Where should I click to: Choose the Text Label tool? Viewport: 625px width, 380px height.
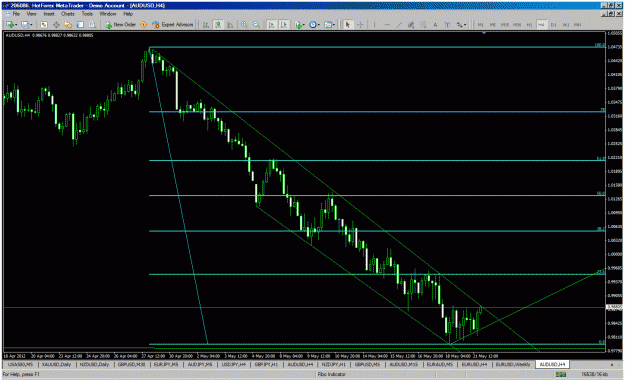coord(447,25)
